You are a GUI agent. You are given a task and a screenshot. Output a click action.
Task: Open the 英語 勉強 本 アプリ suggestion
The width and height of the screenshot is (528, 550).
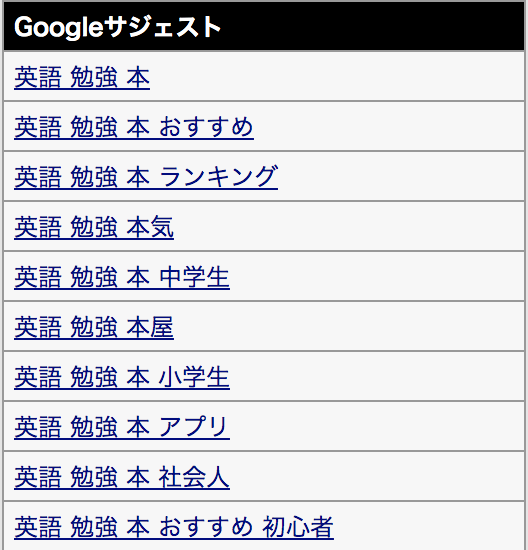pyautogui.click(x=122, y=427)
